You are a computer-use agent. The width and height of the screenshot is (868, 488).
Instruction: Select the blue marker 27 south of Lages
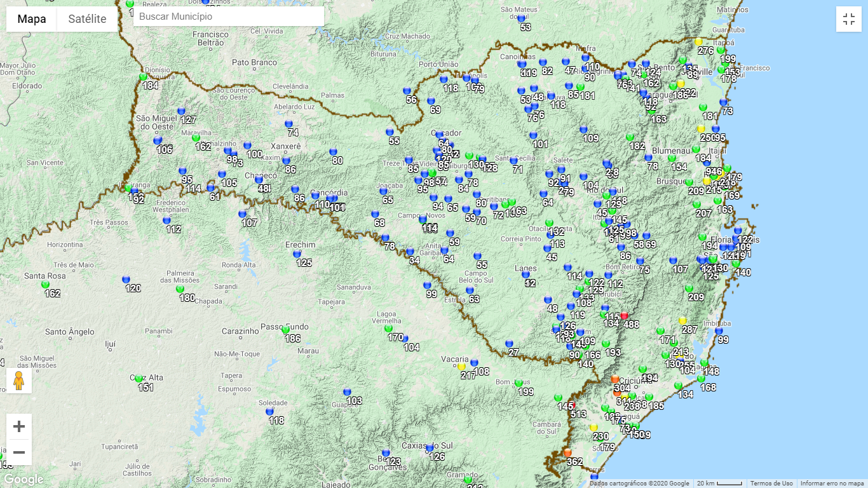coord(509,343)
